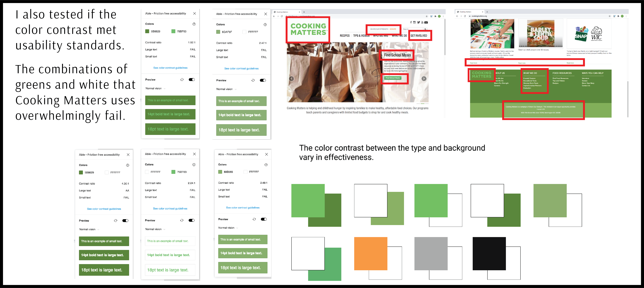Open the green P profile avatar in the footer browser
The height and width of the screenshot is (288, 644).
pos(622,16)
